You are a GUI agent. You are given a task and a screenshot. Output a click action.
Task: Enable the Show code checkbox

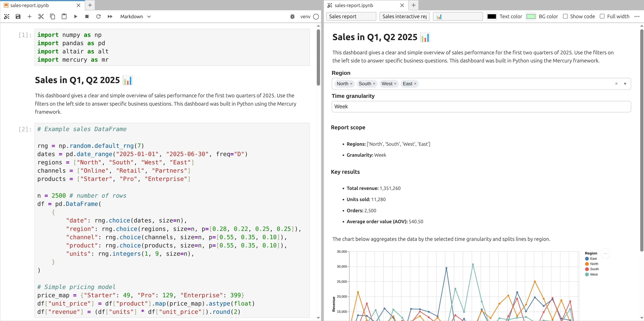[x=565, y=16]
